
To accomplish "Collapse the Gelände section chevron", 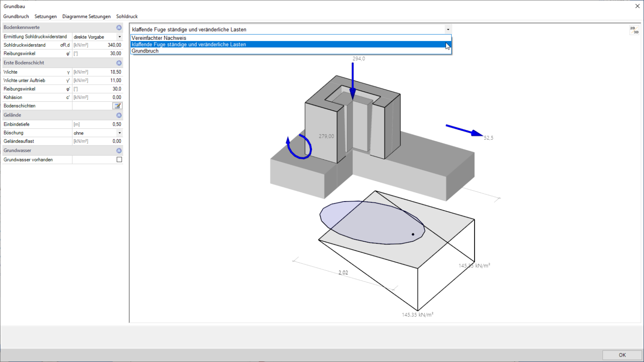I will point(119,115).
